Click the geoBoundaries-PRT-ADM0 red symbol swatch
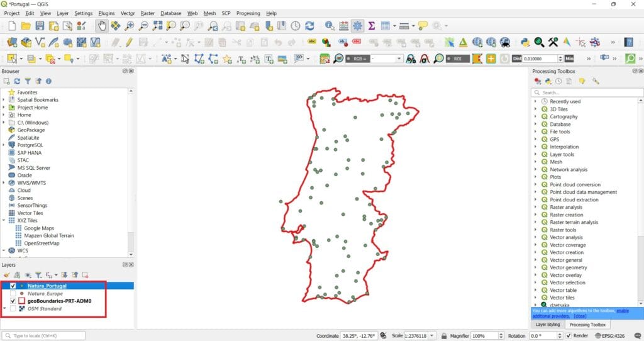 tap(22, 301)
